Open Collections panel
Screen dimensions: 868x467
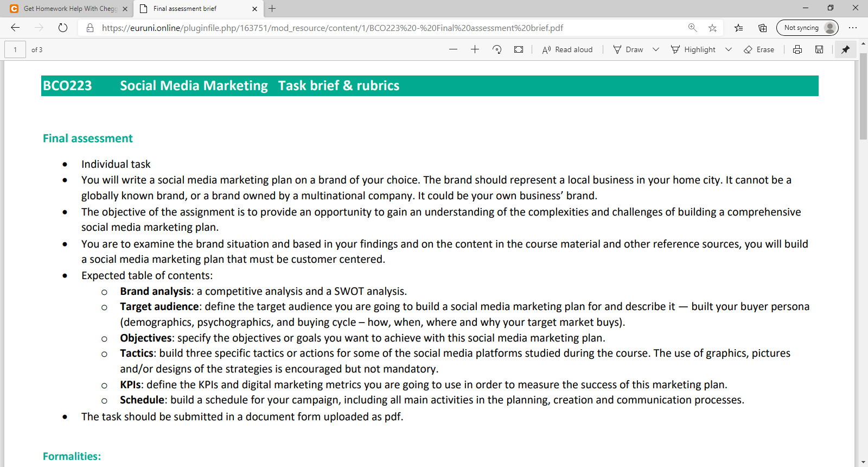pyautogui.click(x=762, y=28)
